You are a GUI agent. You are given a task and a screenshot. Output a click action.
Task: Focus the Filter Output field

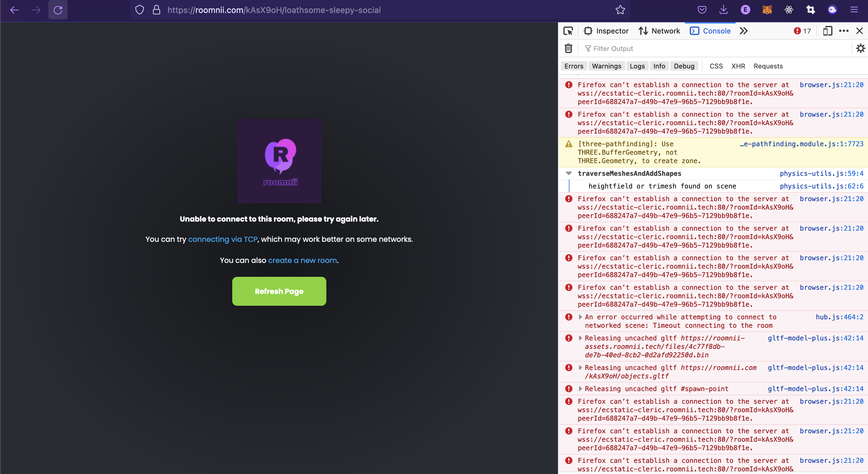[714, 49]
